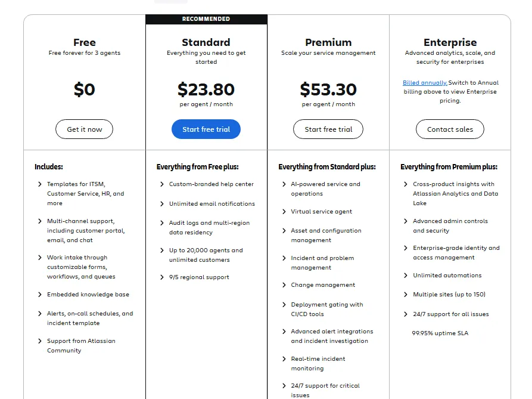The image size is (532, 399).
Task: Click Contact sales for Enterprise
Action: [450, 129]
